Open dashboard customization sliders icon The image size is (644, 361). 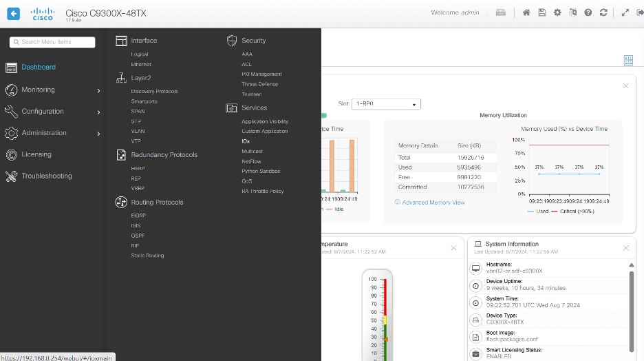pos(628,61)
